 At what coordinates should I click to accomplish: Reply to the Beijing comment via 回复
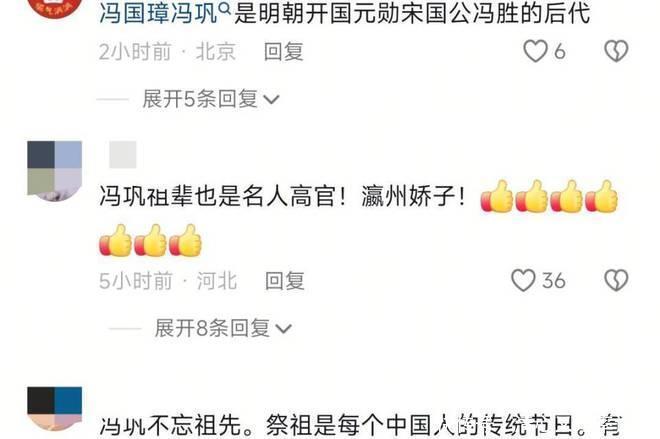coord(284,52)
